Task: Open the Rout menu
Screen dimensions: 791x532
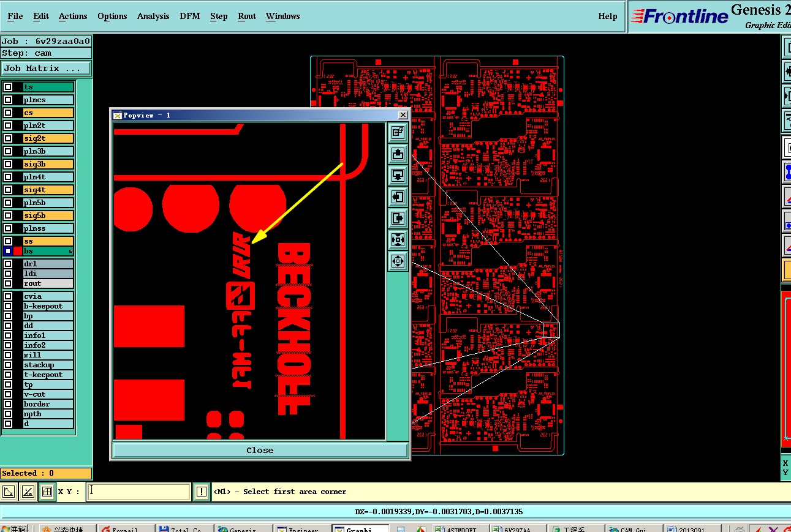Action: coord(247,17)
